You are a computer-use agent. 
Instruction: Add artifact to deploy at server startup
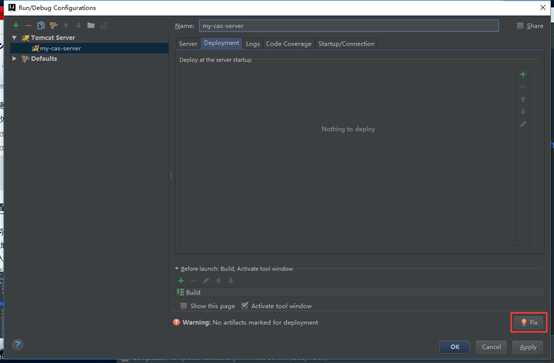[523, 75]
